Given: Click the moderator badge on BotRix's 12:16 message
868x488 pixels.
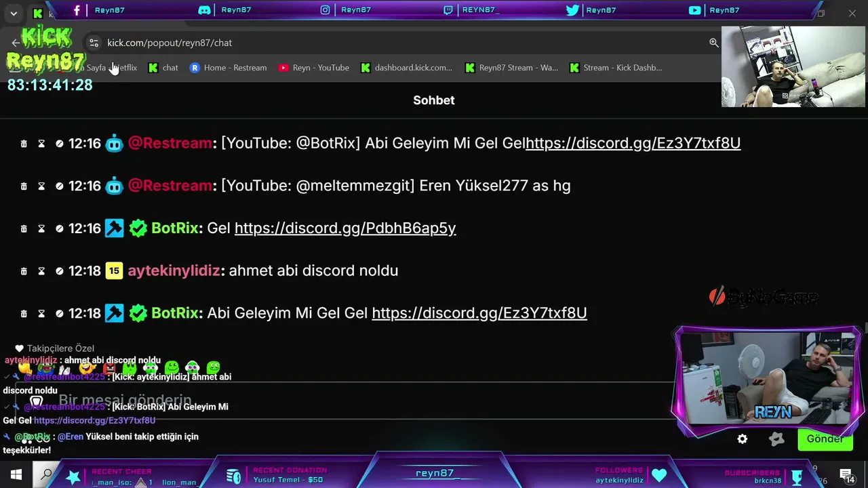Looking at the screenshot, I should (x=114, y=228).
